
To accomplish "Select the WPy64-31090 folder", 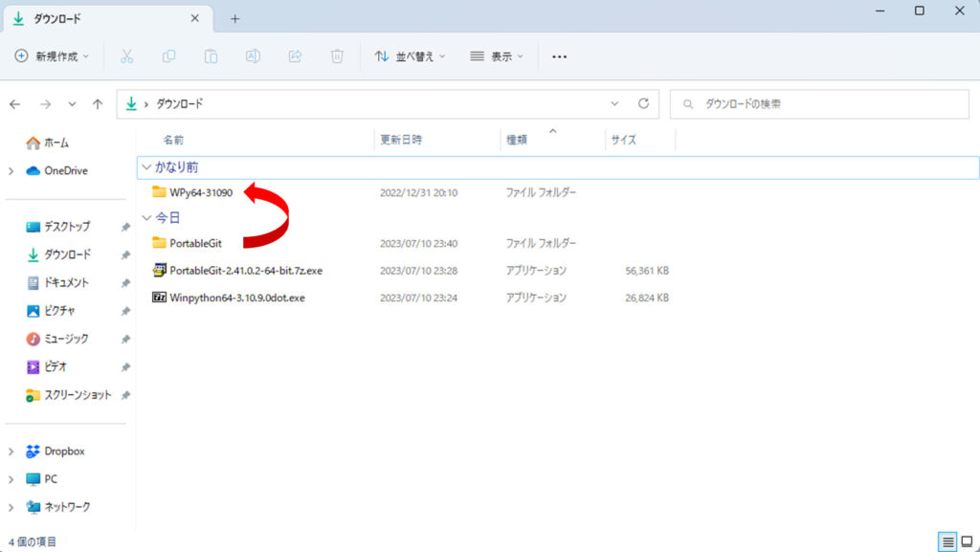I will click(x=200, y=192).
